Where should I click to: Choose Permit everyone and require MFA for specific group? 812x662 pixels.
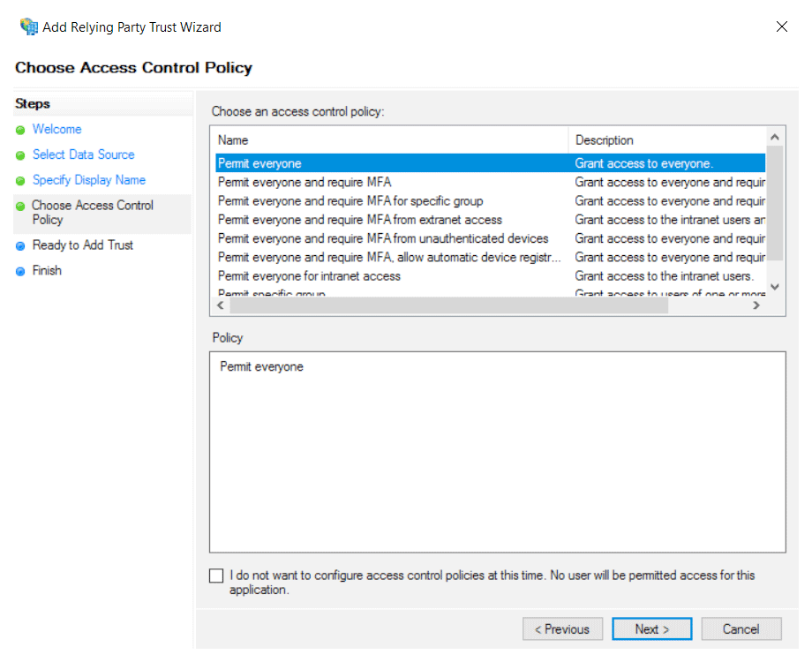click(x=350, y=201)
